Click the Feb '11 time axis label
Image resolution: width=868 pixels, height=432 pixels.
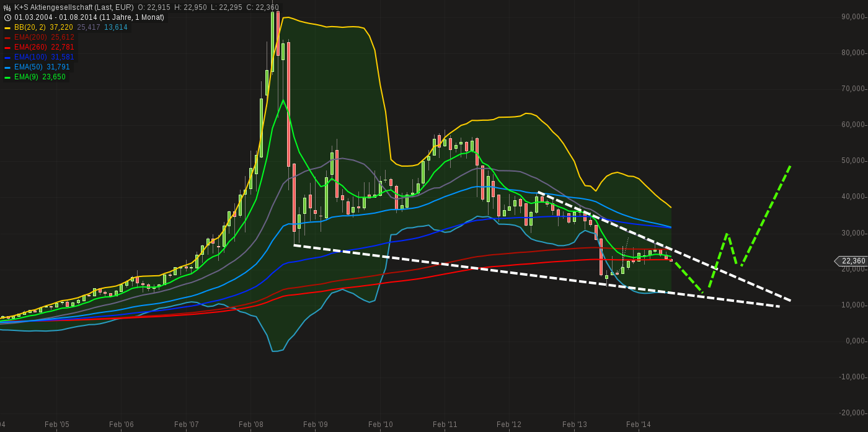(x=445, y=425)
